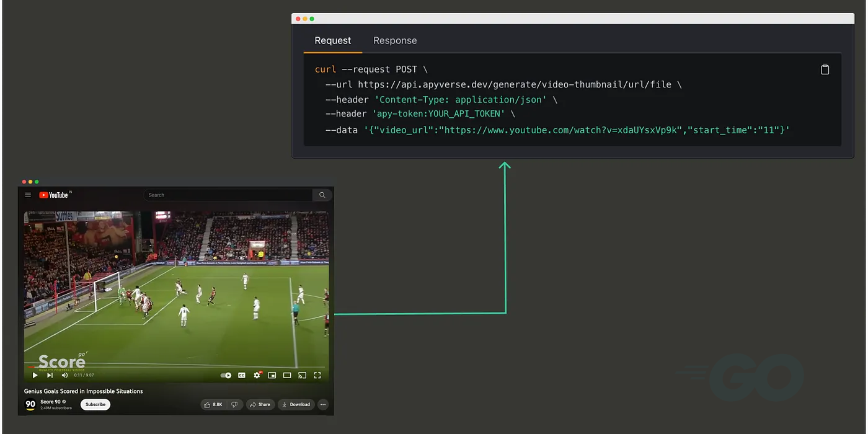This screenshot has width=868, height=434.
Task: Open the YouTube player settings gear
Action: [257, 375]
